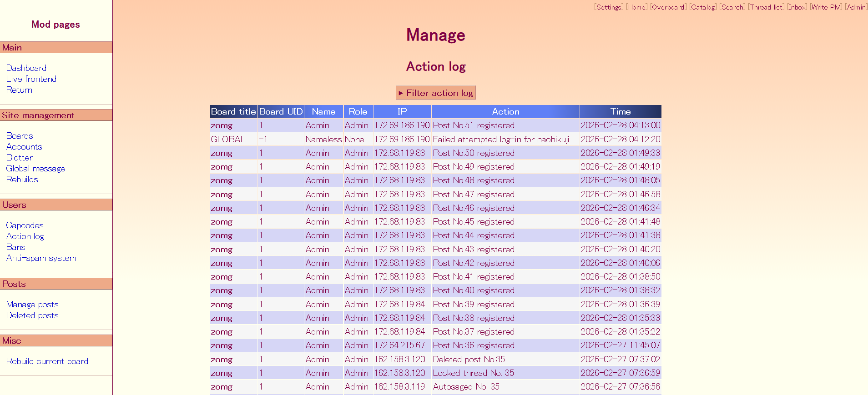
Task: Open the GLOBAL board title entry
Action: 228,140
